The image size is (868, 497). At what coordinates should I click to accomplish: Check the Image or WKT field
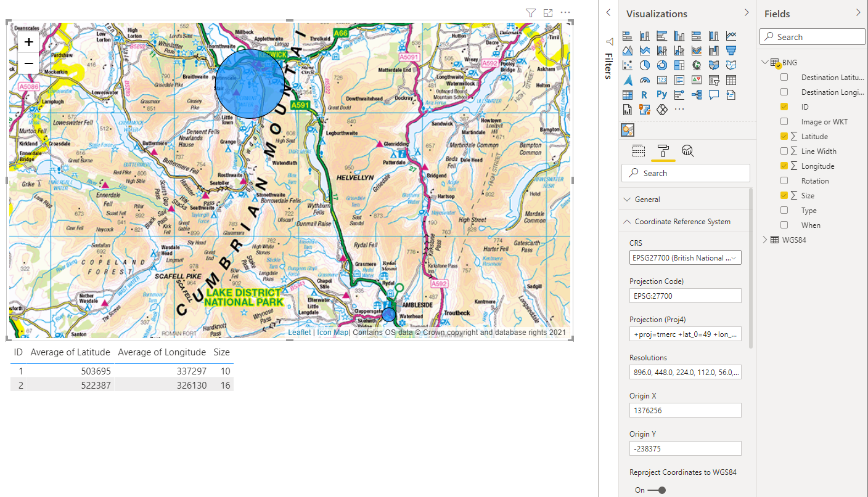point(784,122)
